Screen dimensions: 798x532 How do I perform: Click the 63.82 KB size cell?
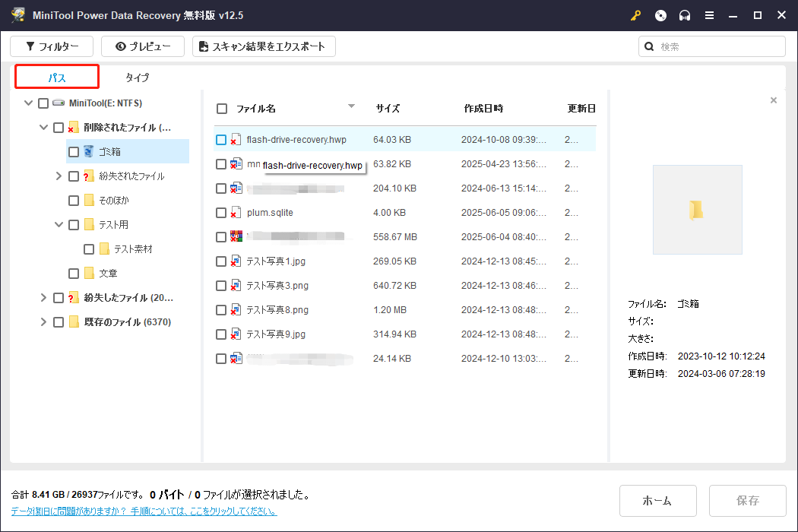pos(392,164)
